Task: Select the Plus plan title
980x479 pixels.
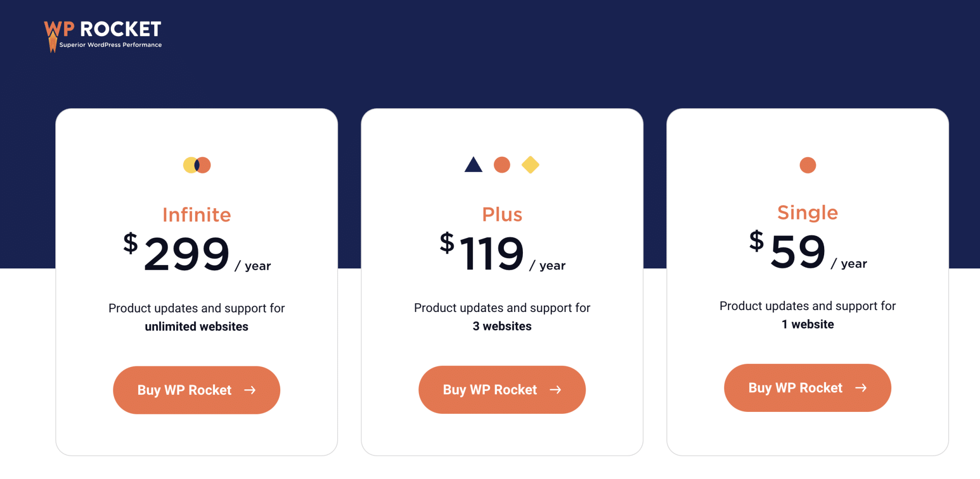Action: click(502, 215)
